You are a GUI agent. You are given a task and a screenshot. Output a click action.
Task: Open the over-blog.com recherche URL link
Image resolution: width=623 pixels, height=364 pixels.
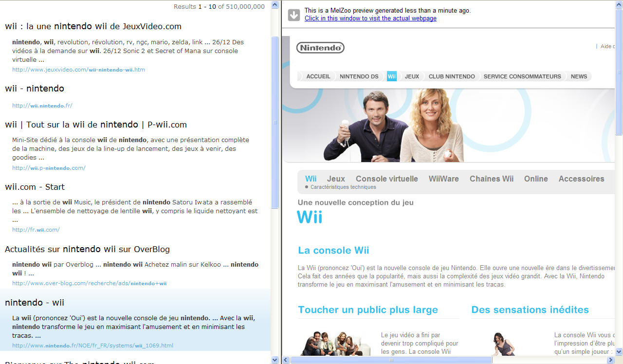tap(90, 283)
